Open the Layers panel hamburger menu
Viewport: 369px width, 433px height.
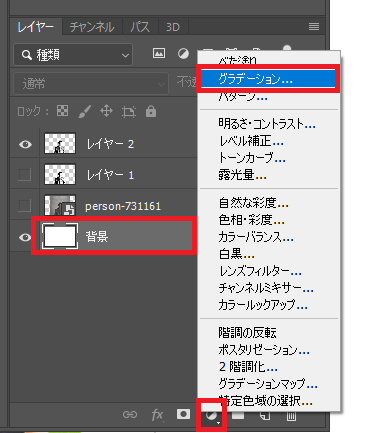(x=314, y=27)
